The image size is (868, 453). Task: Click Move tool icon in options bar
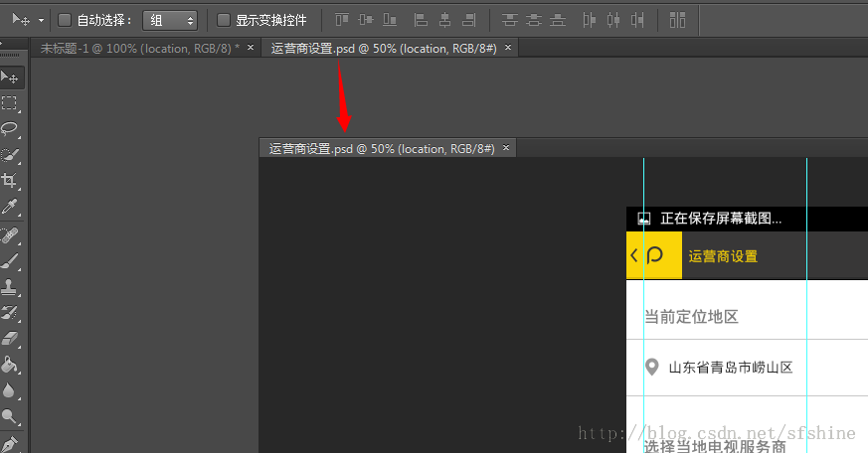(21, 20)
